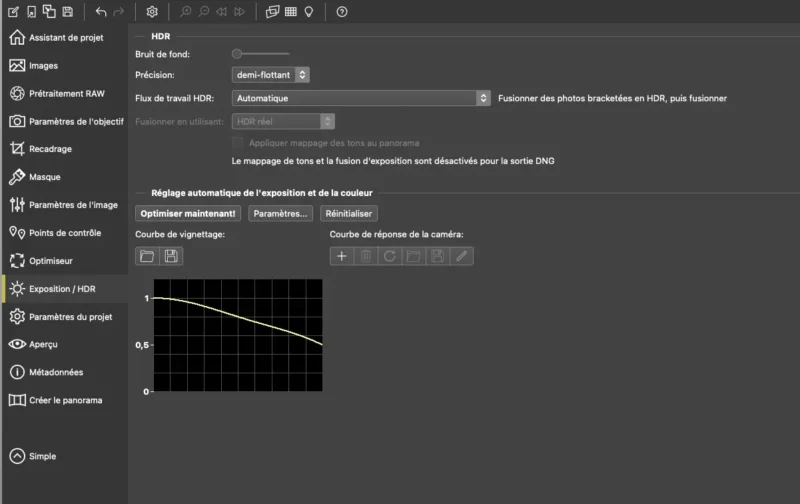Click the 'Optimiser maintenant!' button
This screenshot has width=800, height=504.
coord(188,213)
